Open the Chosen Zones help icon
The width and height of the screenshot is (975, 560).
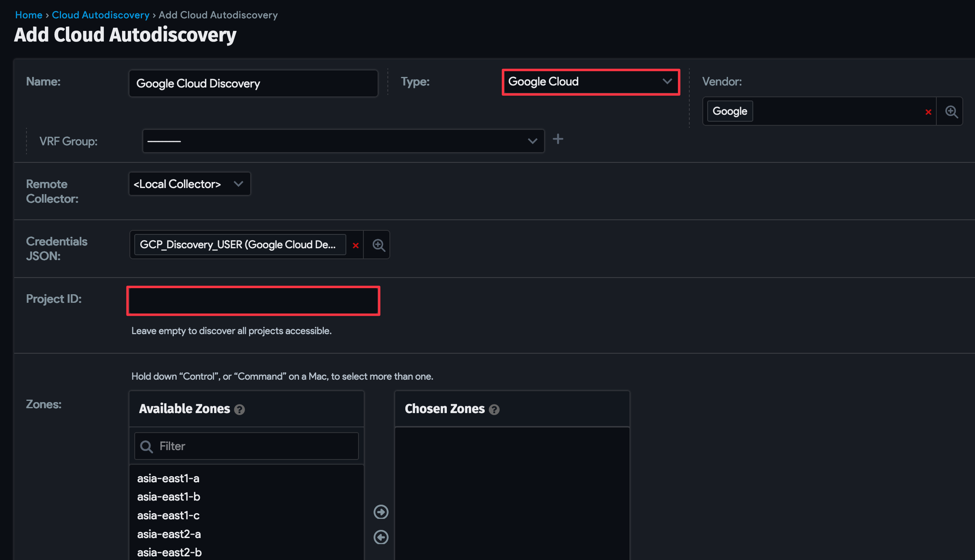pos(494,410)
